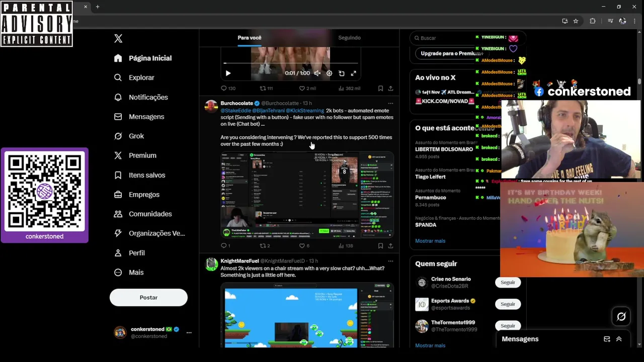Open Mensagens in the sidebar

tap(139, 117)
